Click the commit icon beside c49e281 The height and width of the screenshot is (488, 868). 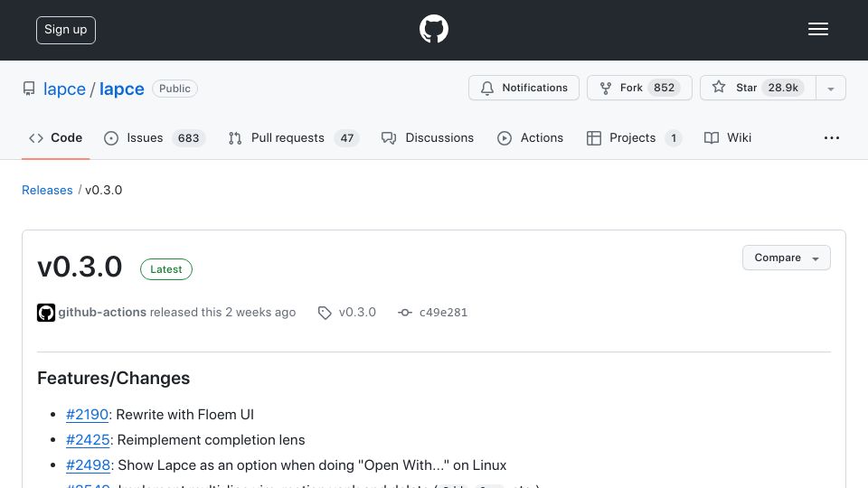[405, 313]
